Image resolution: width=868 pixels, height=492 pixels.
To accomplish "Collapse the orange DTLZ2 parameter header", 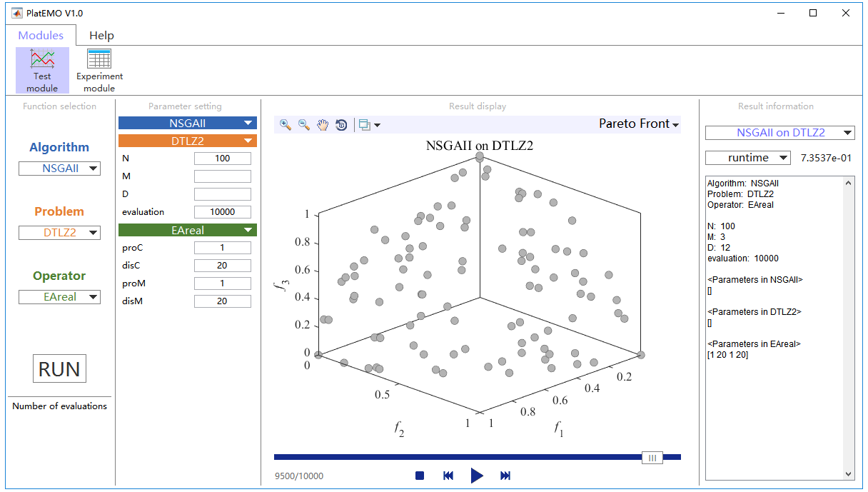I will tap(188, 141).
